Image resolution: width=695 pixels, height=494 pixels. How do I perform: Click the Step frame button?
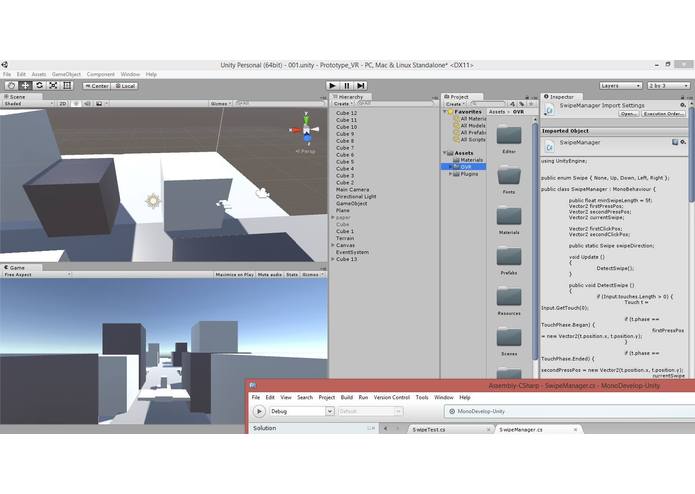coord(361,86)
